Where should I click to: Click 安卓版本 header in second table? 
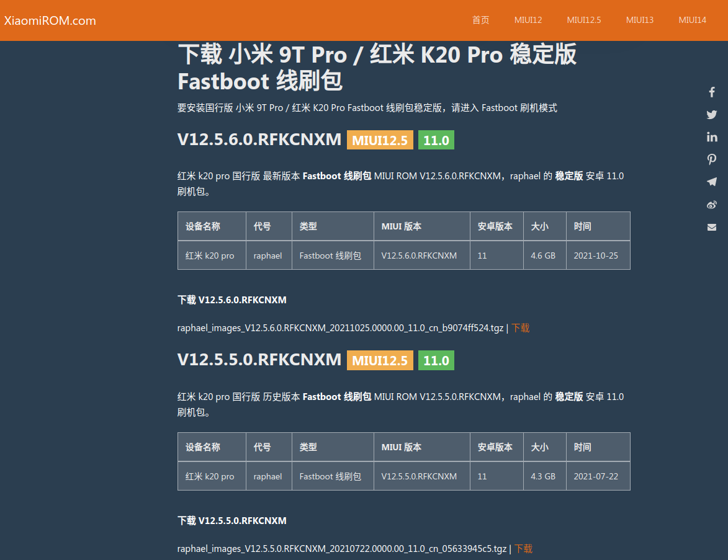pyautogui.click(x=497, y=447)
